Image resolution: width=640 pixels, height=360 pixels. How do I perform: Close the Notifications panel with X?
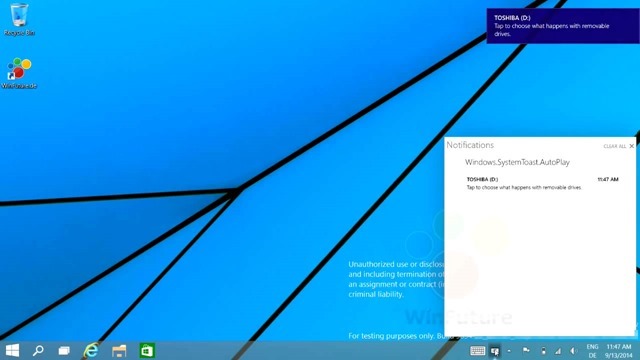[x=632, y=146]
